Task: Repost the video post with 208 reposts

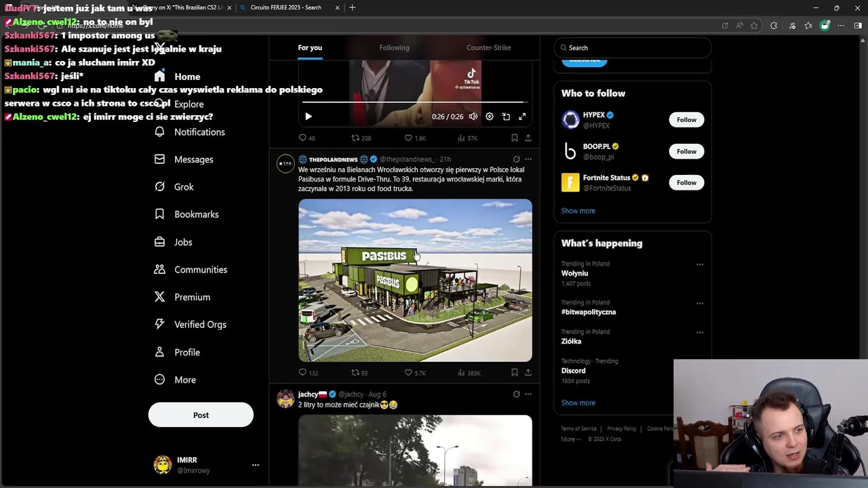Action: pyautogui.click(x=361, y=138)
